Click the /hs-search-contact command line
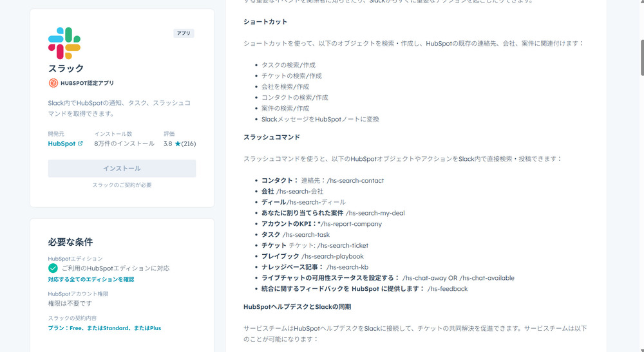This screenshot has height=352, width=644. (323, 181)
